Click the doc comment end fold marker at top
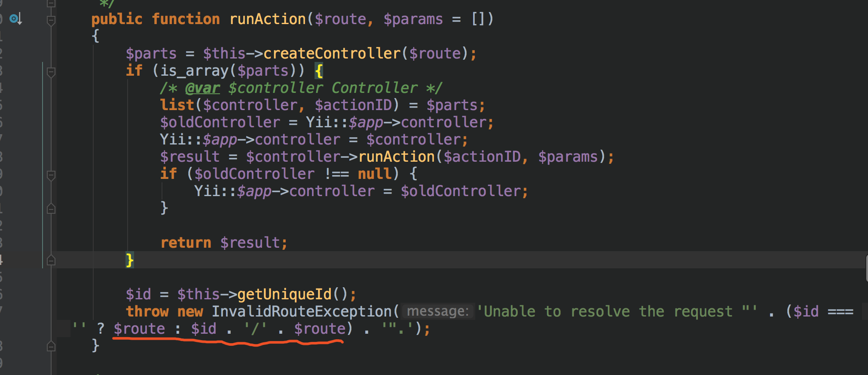This screenshot has height=375, width=868. [x=51, y=3]
